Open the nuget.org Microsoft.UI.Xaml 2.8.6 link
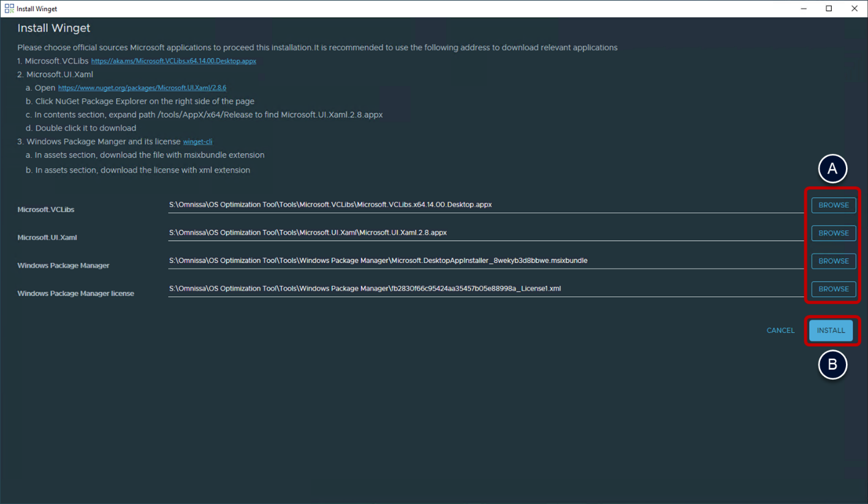The image size is (868, 504). click(x=142, y=88)
